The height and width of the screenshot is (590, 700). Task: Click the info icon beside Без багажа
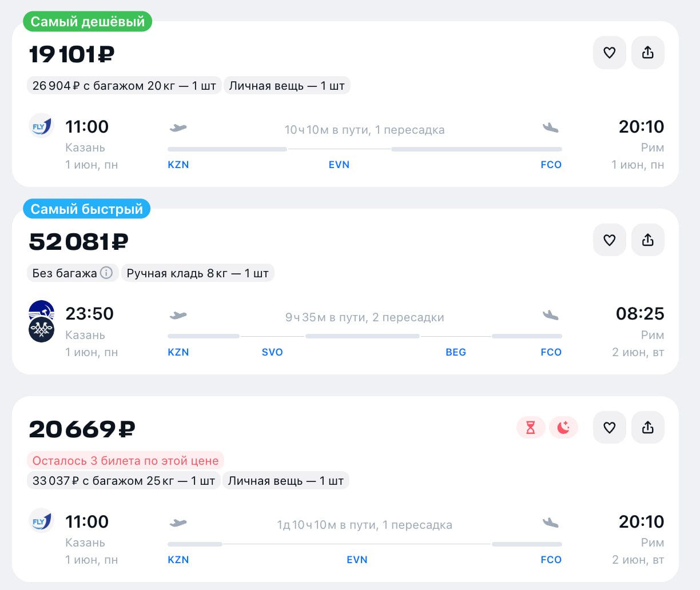pos(106,273)
